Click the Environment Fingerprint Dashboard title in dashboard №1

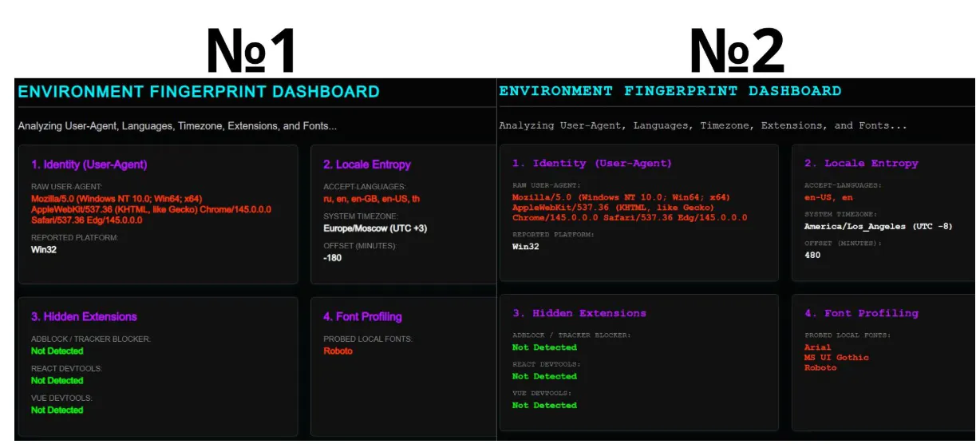click(x=199, y=91)
